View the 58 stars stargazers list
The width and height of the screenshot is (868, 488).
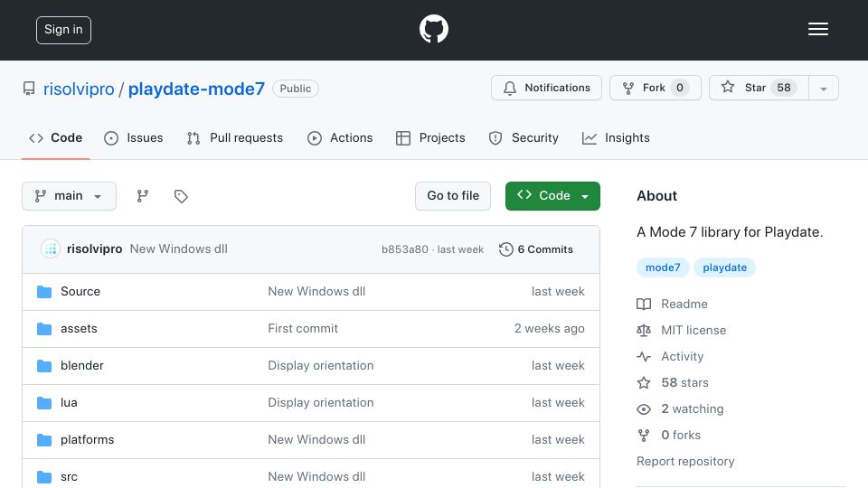(x=684, y=383)
